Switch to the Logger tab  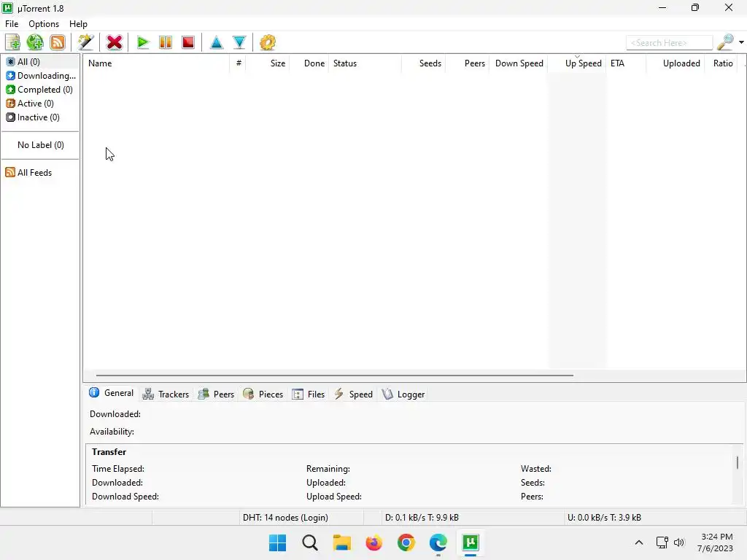pos(403,394)
